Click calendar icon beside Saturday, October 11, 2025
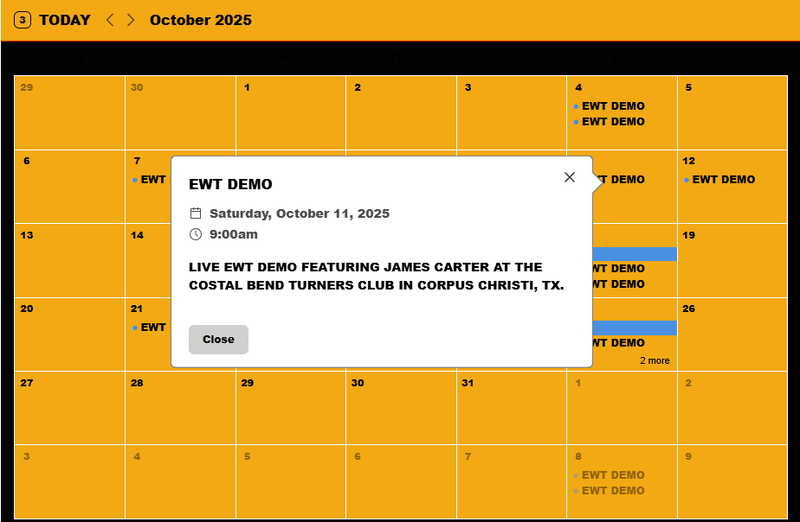This screenshot has width=800, height=522. click(196, 213)
